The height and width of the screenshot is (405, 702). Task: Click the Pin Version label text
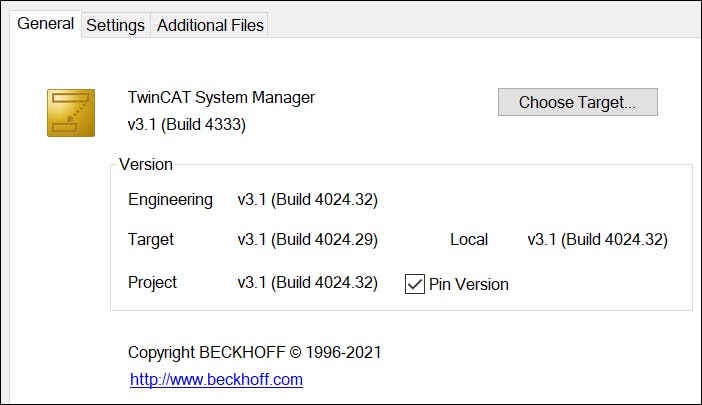tap(468, 285)
